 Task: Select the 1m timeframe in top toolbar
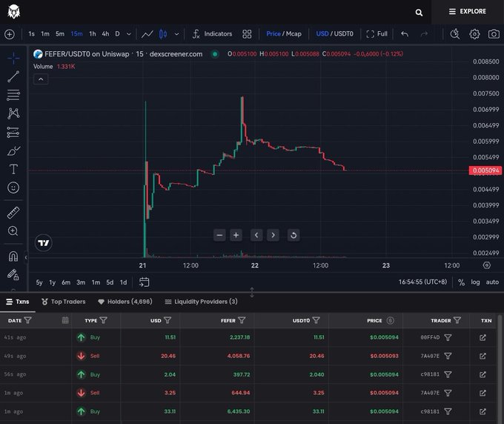(x=45, y=34)
